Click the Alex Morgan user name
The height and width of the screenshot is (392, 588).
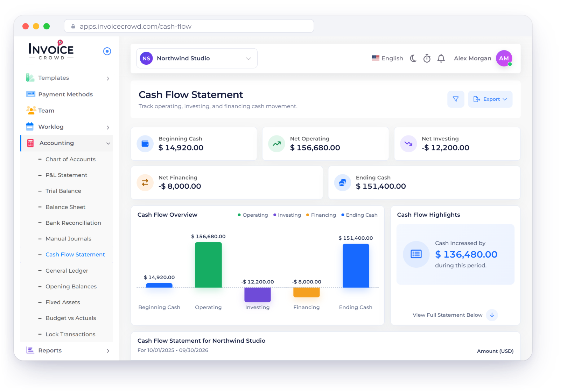click(x=472, y=58)
